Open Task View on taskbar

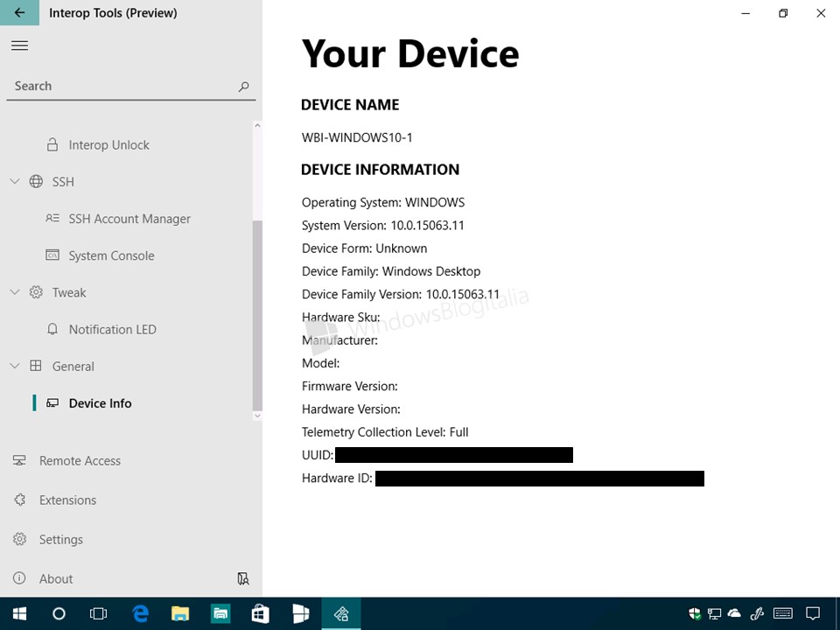click(x=99, y=614)
